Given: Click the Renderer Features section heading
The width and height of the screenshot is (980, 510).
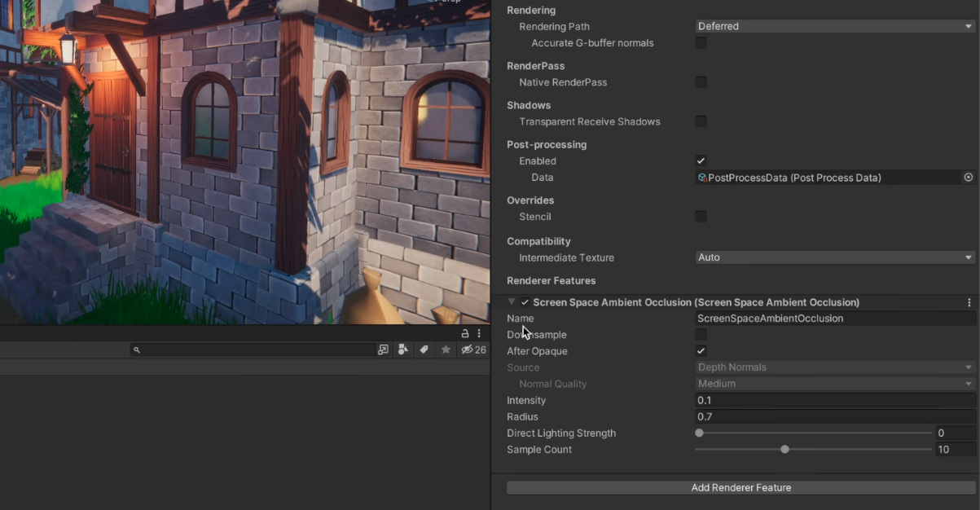Looking at the screenshot, I should click(x=552, y=281).
